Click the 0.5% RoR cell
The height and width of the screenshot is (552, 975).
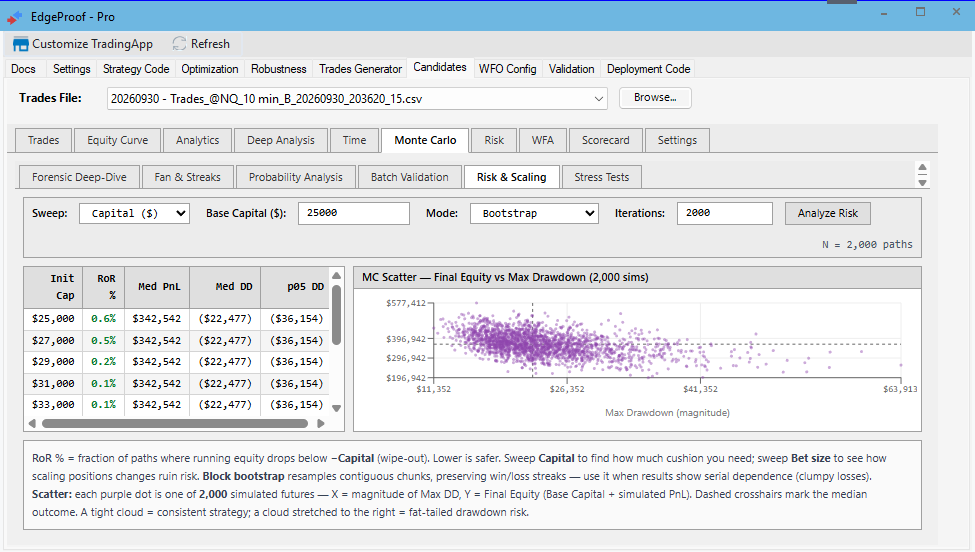point(104,341)
